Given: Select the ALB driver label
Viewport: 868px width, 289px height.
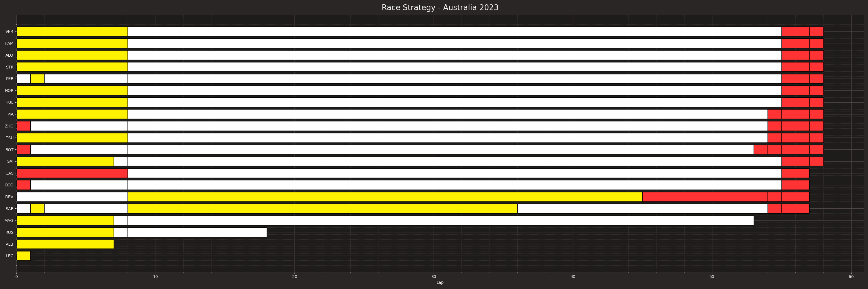Looking at the screenshot, I should coord(10,244).
